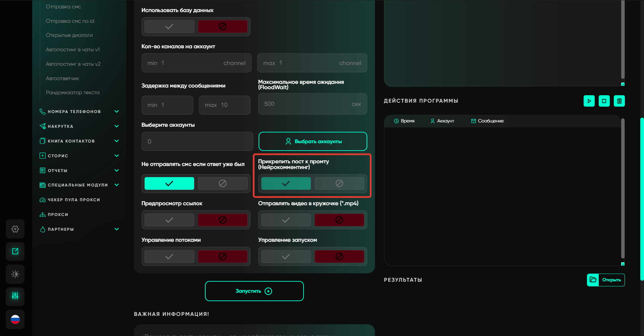This screenshot has width=644, height=336.
Task: Open settings gear in left sidebar
Action: point(15,229)
